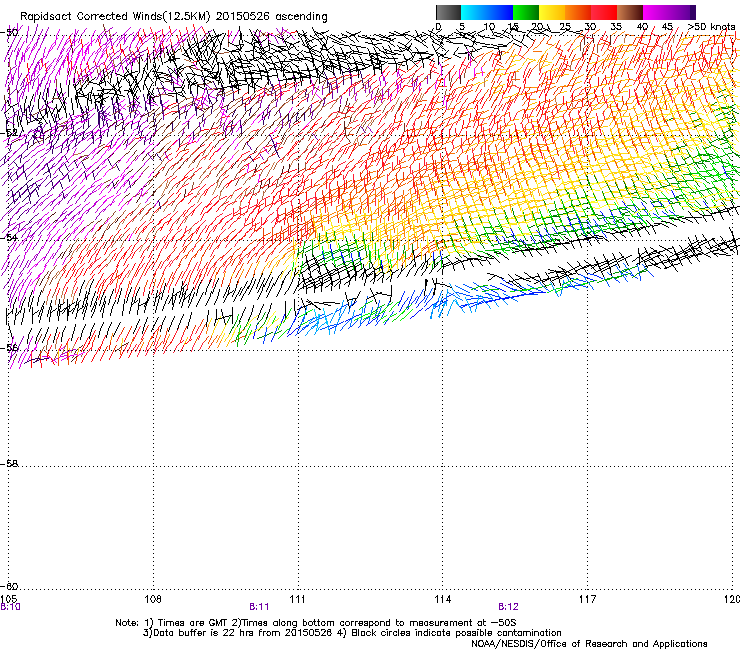Click the legend label '35'
740x650 pixels.
(x=616, y=27)
